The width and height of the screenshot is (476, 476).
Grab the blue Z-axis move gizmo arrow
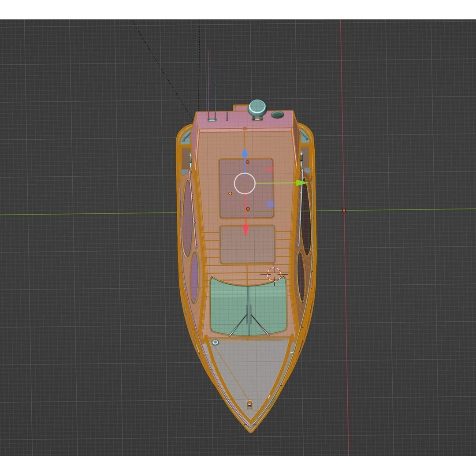pos(244,153)
